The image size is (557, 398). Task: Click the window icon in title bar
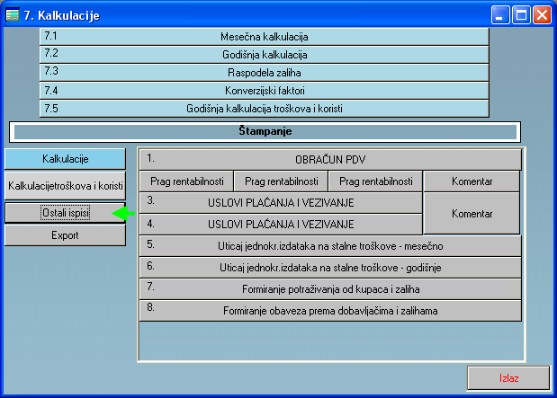(x=12, y=15)
